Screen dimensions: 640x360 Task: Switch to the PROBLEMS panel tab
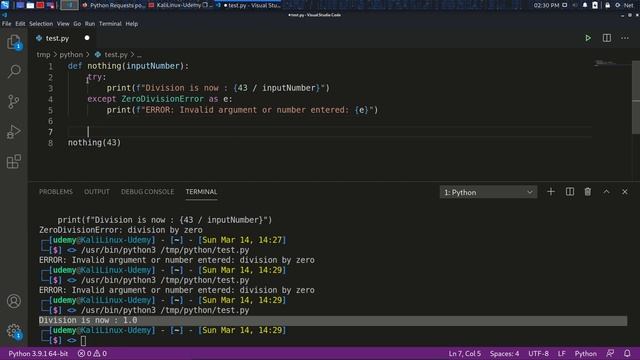(x=56, y=192)
